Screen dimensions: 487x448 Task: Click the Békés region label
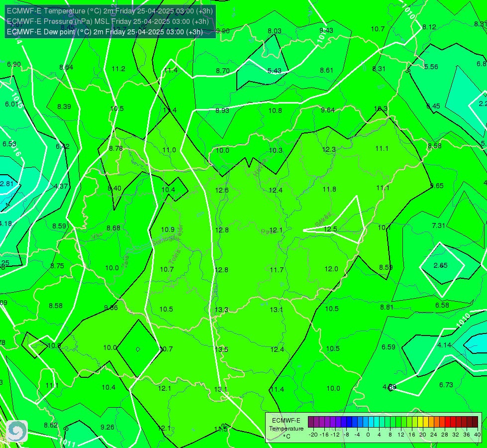click(323, 220)
